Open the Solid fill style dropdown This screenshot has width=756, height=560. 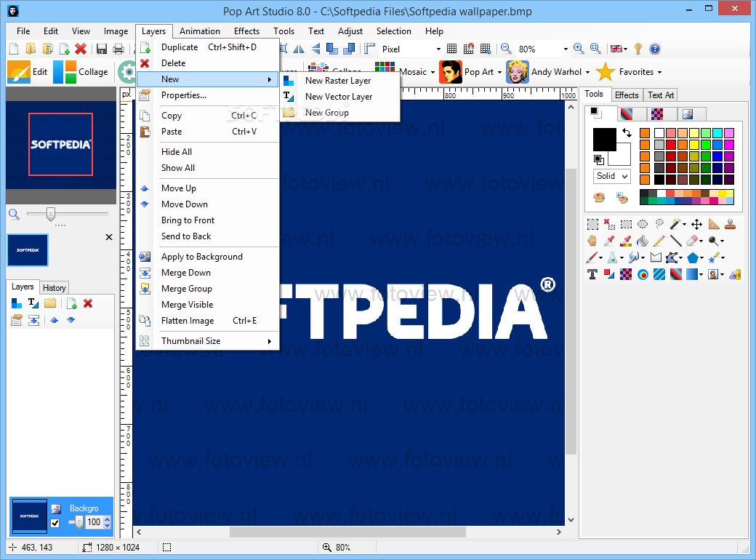pyautogui.click(x=611, y=176)
